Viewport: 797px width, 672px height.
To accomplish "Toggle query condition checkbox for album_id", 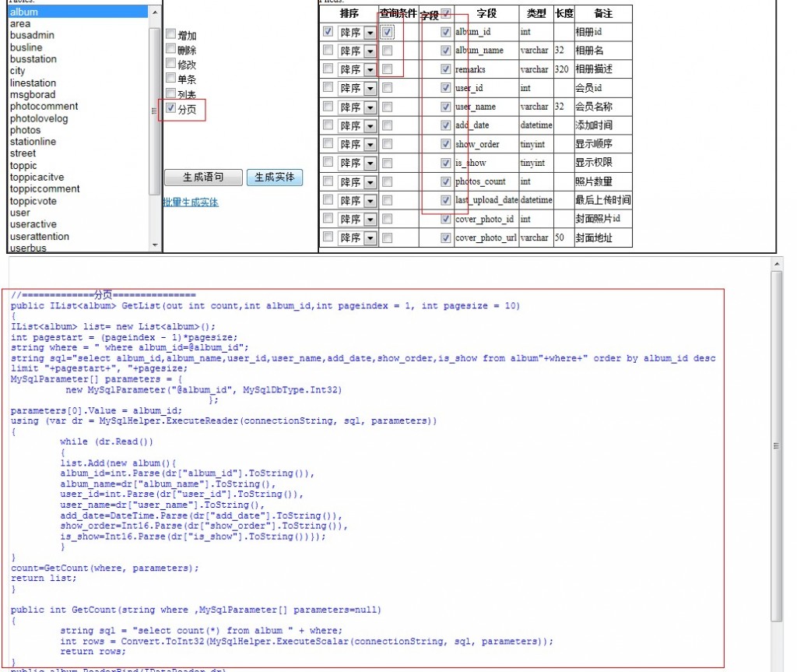I will pyautogui.click(x=387, y=32).
